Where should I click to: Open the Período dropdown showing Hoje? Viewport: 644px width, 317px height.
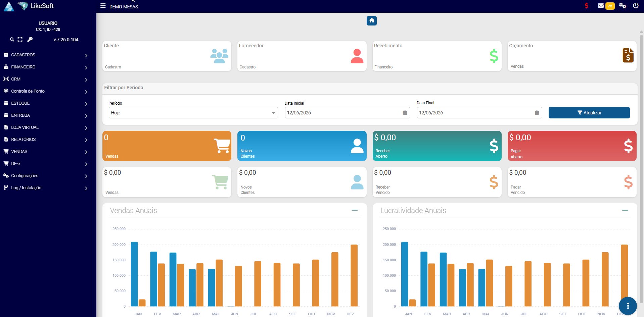pyautogui.click(x=193, y=113)
